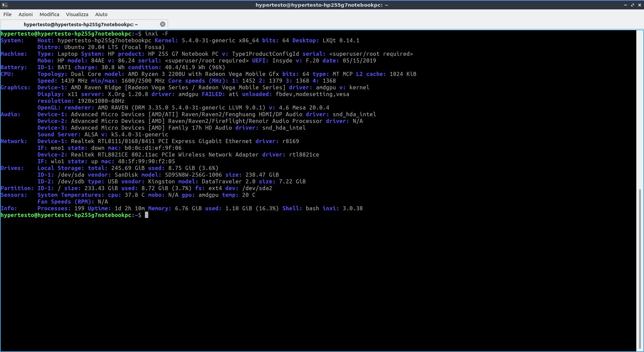Viewport: 644px width, 352px height.
Task: Close the terminal tab with the x icon
Action: 163,24
